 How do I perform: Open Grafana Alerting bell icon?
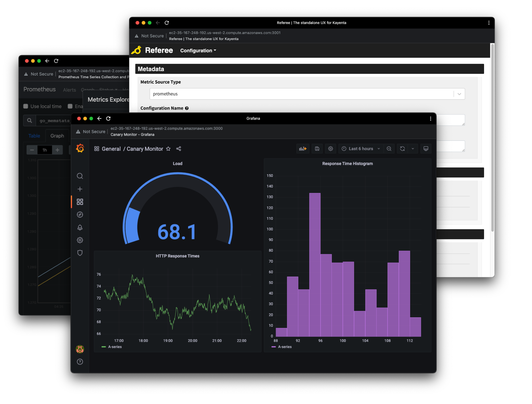80,227
